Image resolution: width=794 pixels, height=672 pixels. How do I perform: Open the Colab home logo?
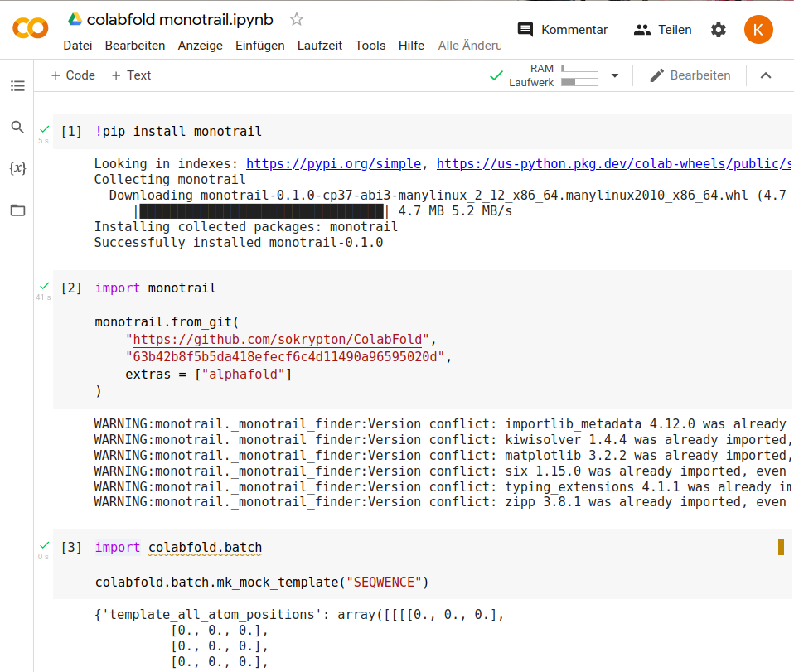31,28
